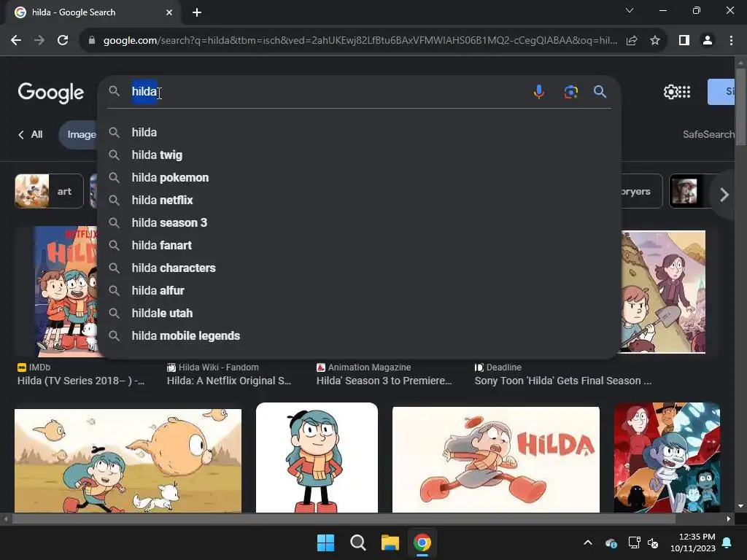Open thumbnail with Hilda and woffs
Viewport: 747px width, 560px height.
point(128,461)
